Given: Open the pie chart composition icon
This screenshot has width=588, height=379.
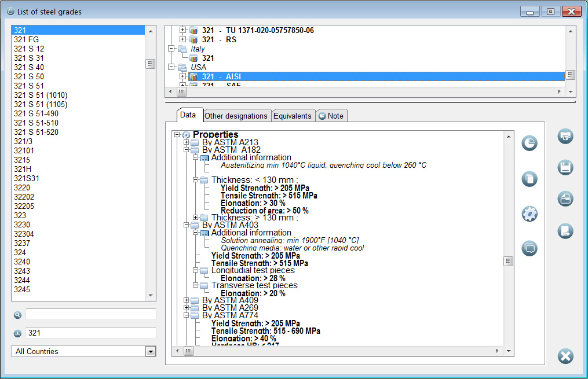Looking at the screenshot, I should coord(529,143).
